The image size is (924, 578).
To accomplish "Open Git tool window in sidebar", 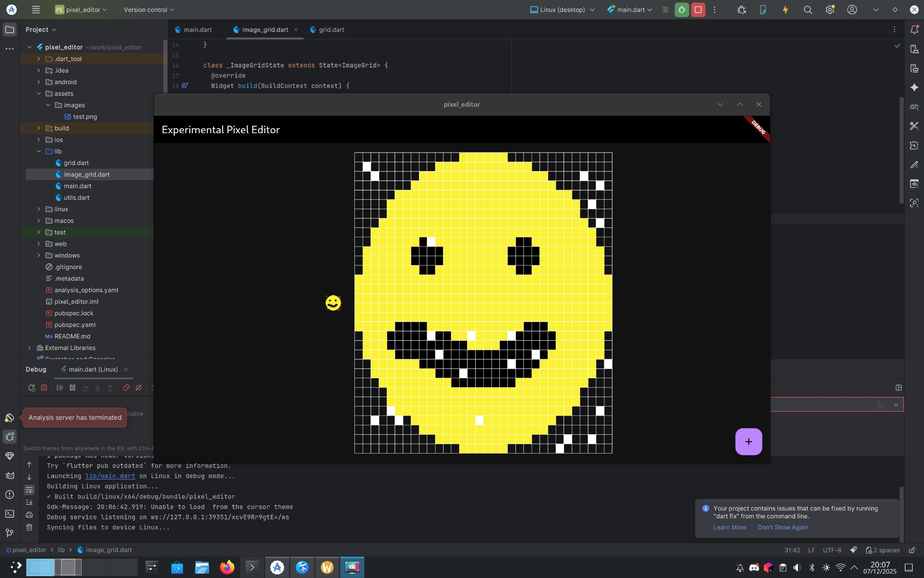I will [9, 533].
